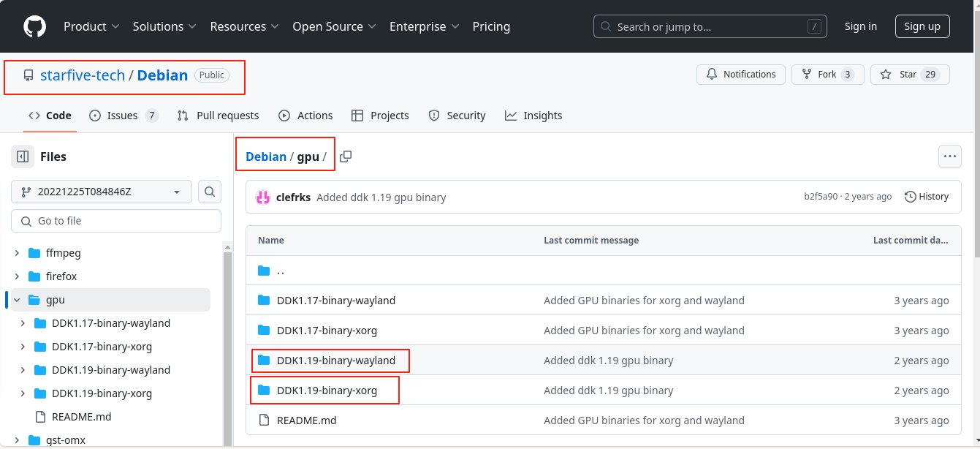Expand the gst-omx folder chevron
This screenshot has width=980, height=449.
coord(17,440)
